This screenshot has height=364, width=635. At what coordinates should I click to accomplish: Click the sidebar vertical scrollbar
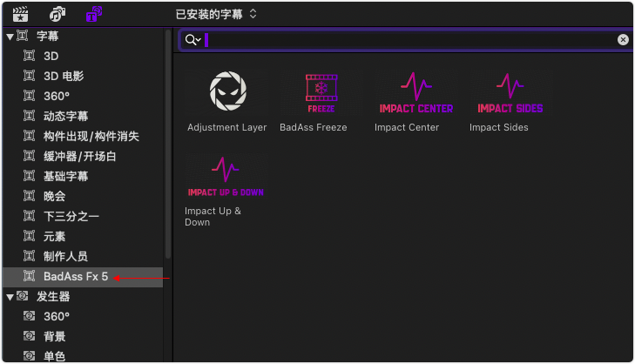(168, 144)
